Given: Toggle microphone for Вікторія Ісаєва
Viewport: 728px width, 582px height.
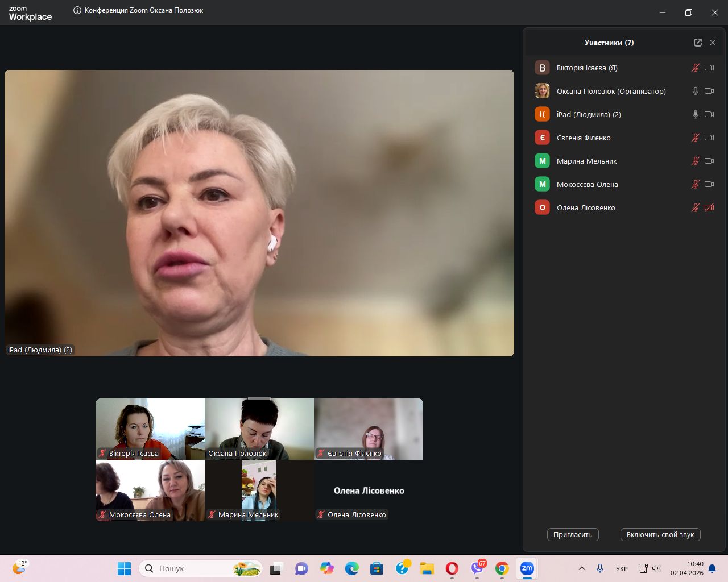Looking at the screenshot, I should point(695,68).
